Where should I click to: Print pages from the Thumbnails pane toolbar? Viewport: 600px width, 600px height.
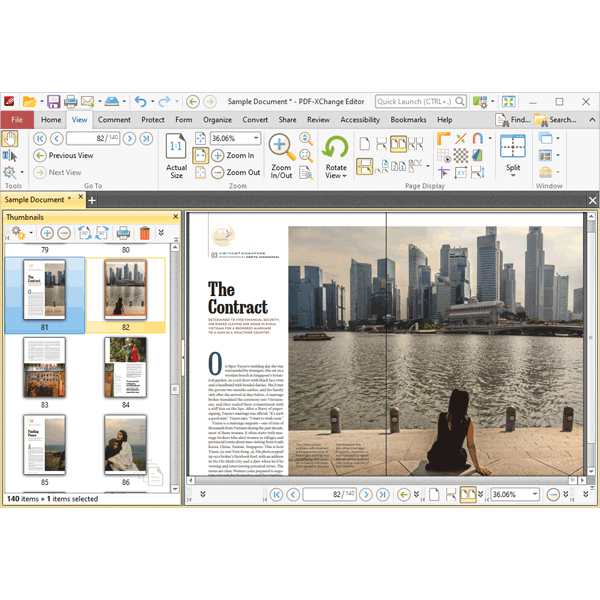123,233
